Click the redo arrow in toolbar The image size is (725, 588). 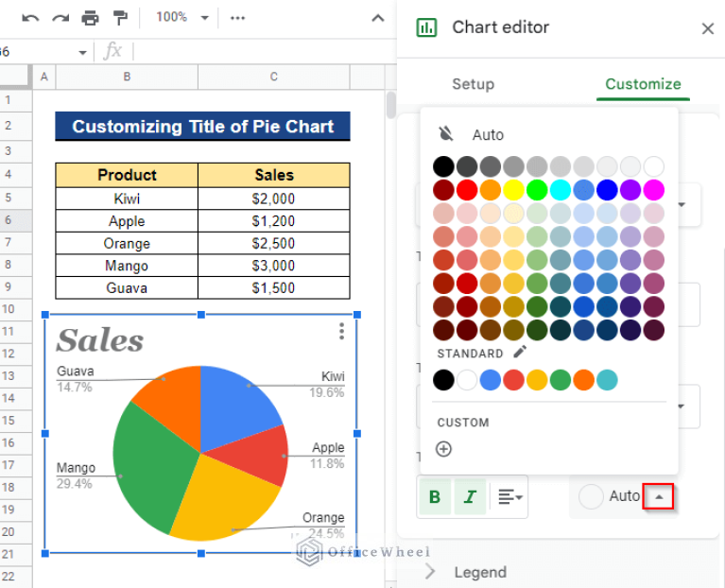(x=60, y=18)
